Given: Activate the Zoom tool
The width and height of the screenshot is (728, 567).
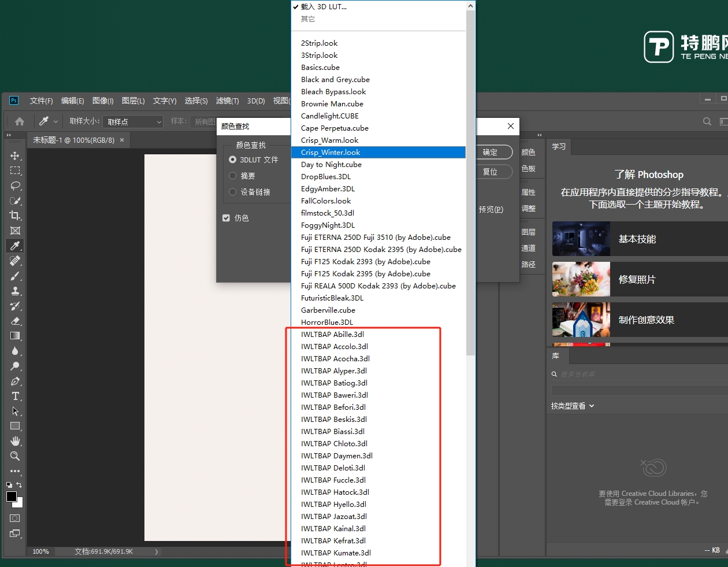Looking at the screenshot, I should pyautogui.click(x=15, y=456).
